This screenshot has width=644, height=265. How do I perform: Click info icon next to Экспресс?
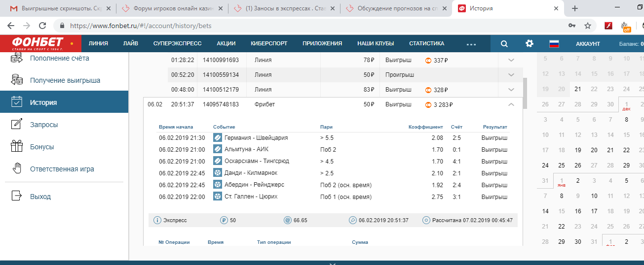pos(158,220)
